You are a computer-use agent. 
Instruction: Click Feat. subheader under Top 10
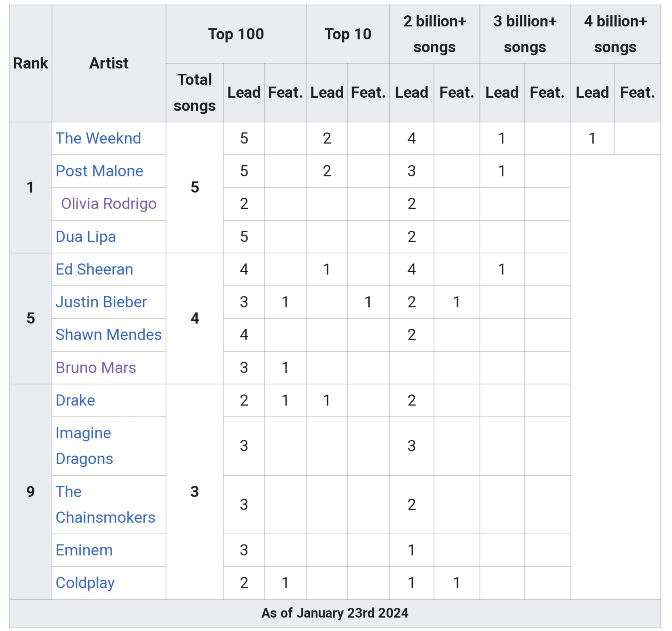tap(368, 92)
